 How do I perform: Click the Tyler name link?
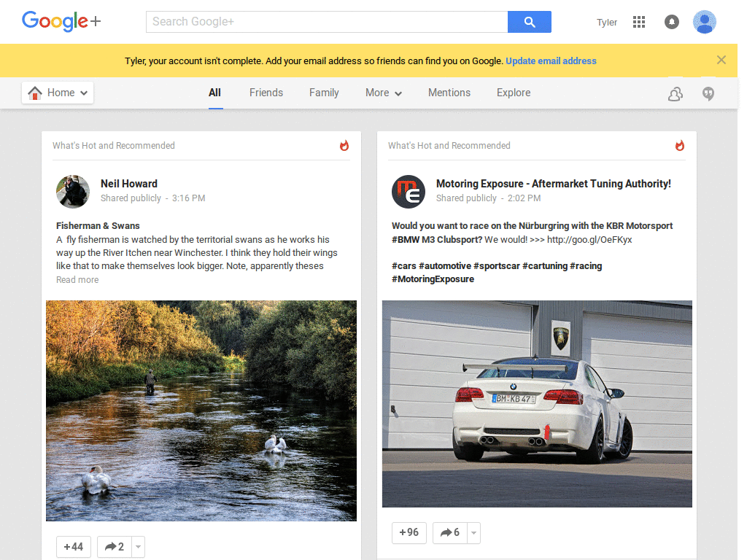(607, 23)
